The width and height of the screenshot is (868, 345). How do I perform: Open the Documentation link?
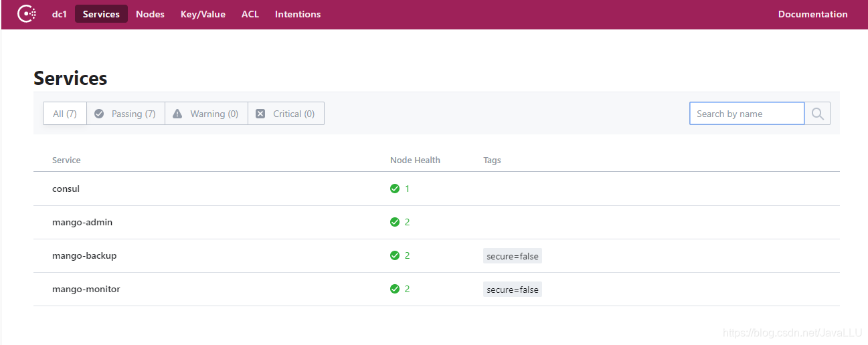pos(812,14)
